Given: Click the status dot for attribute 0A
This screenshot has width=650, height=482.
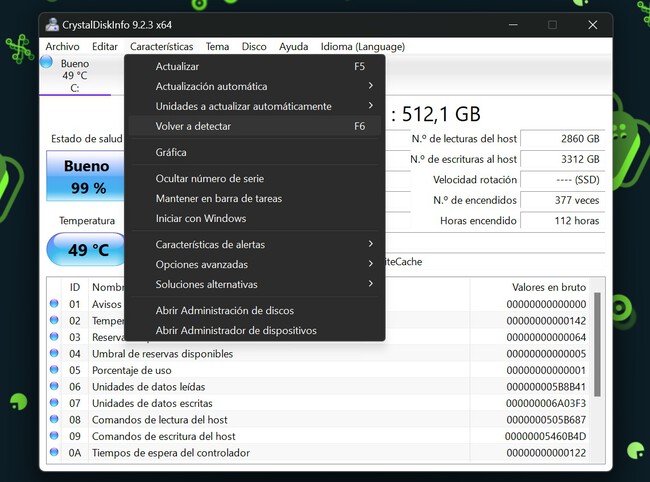Looking at the screenshot, I should pyautogui.click(x=53, y=453).
